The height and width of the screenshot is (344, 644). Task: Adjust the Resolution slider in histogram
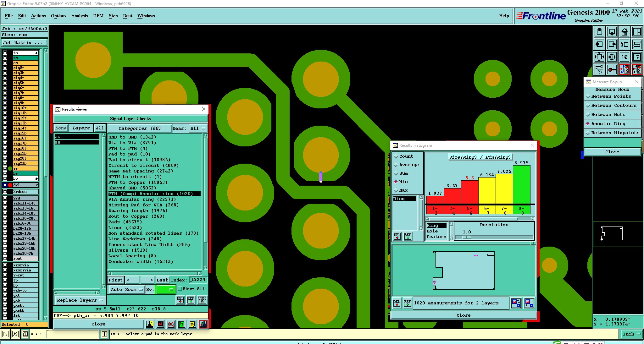point(467,238)
